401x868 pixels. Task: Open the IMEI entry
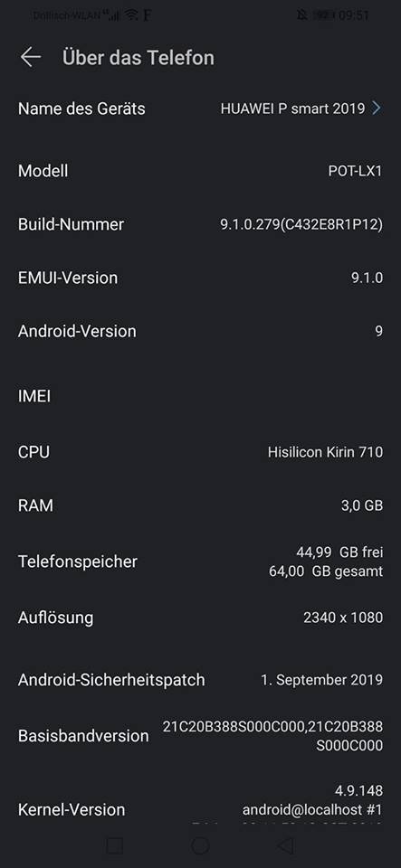point(201,396)
